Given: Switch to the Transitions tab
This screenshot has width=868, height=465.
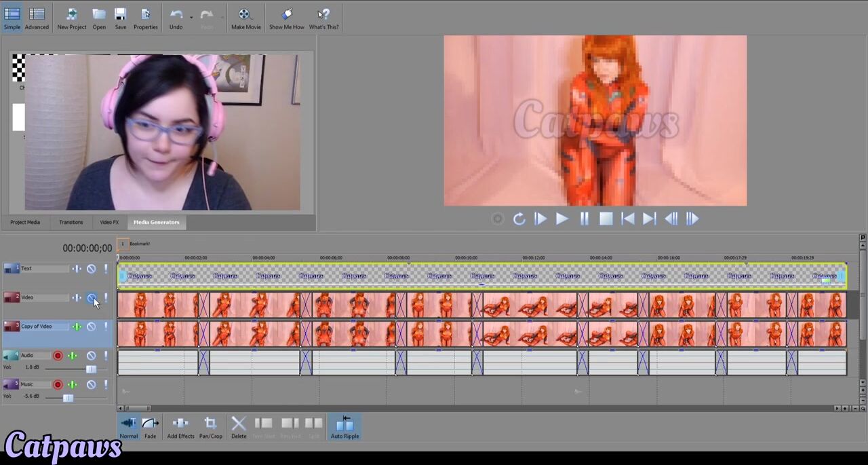Looking at the screenshot, I should click(71, 222).
